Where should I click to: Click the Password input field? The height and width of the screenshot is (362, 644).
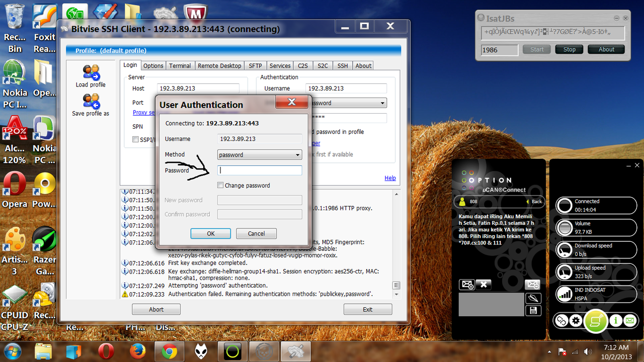[x=260, y=170]
